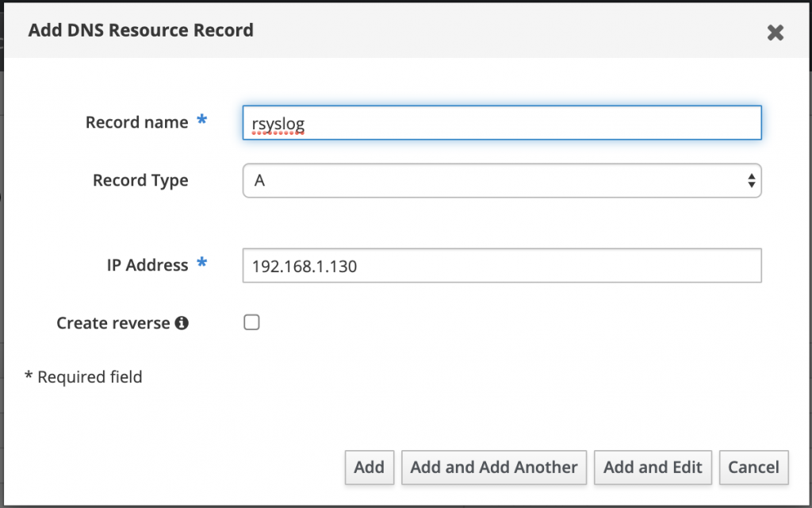Screen dimensions: 812x508
Task: Enable the Create reverse checkbox
Action: (x=251, y=322)
